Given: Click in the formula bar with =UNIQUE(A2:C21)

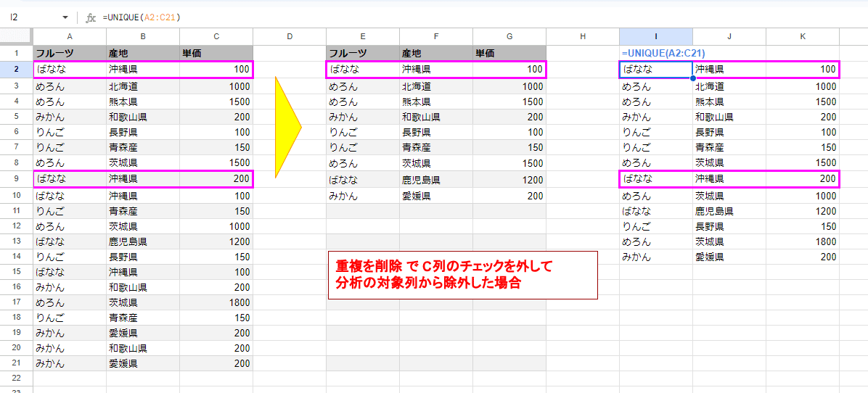Looking at the screenshot, I should [482, 17].
